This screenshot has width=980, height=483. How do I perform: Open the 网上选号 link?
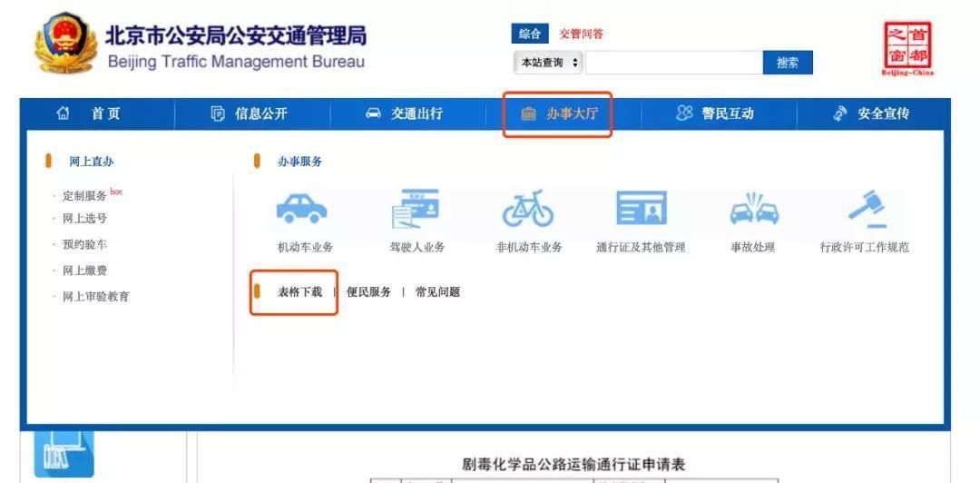85,219
